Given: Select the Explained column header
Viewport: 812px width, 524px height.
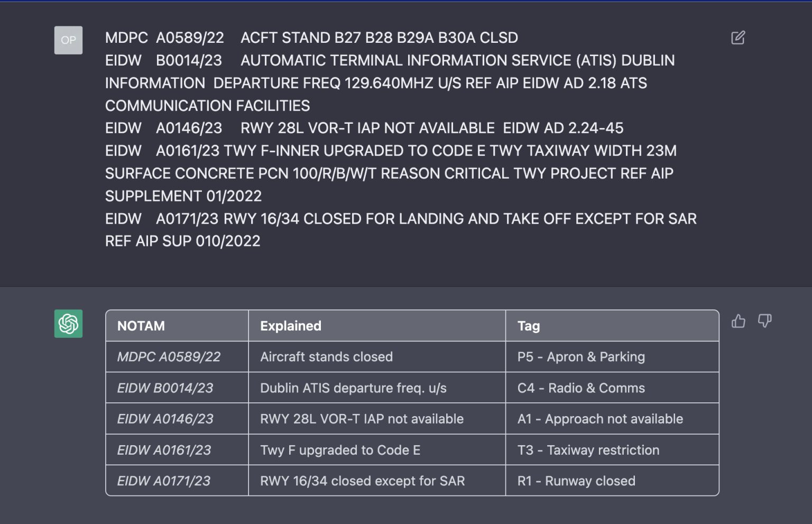Looking at the screenshot, I should point(290,326).
